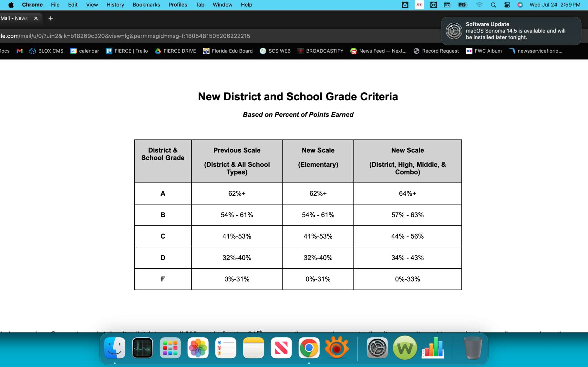Open SCS WEB bookmark

click(275, 51)
